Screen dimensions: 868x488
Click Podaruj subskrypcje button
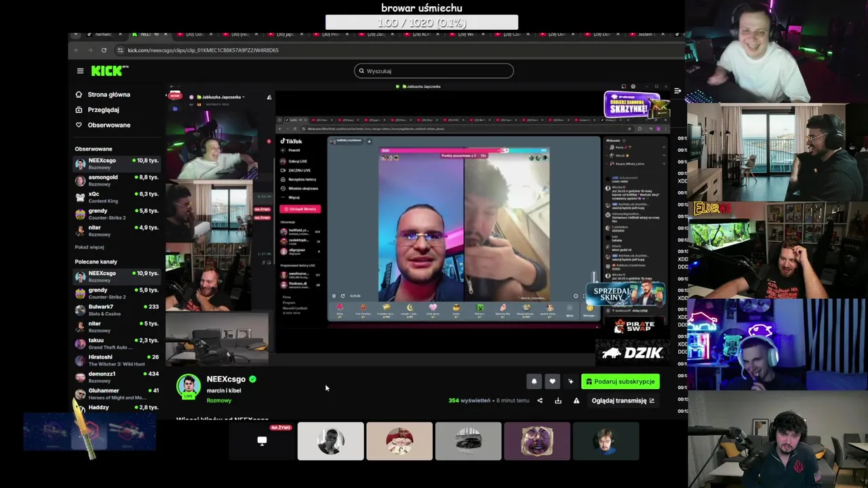tap(620, 382)
